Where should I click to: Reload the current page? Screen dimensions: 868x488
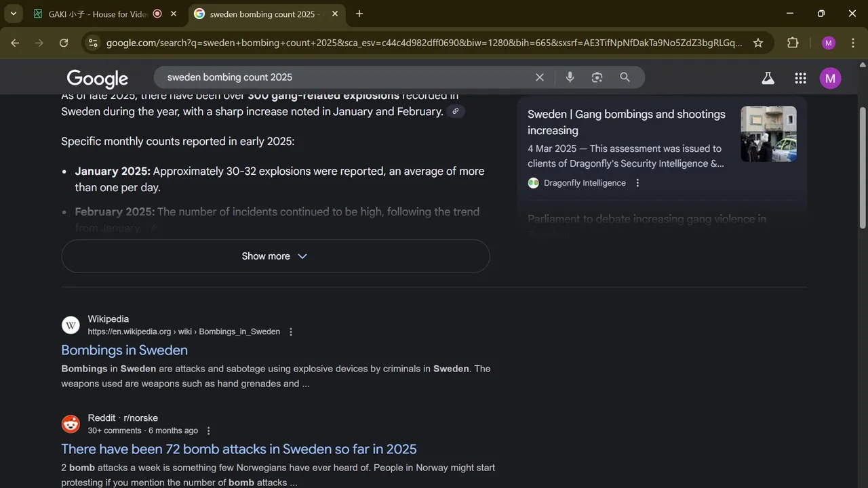64,43
